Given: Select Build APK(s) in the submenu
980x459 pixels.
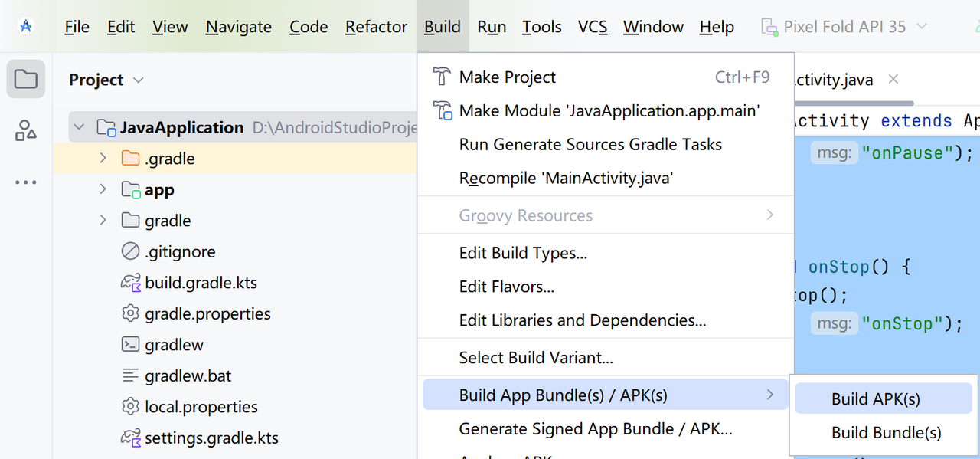Looking at the screenshot, I should pyautogui.click(x=884, y=398).
